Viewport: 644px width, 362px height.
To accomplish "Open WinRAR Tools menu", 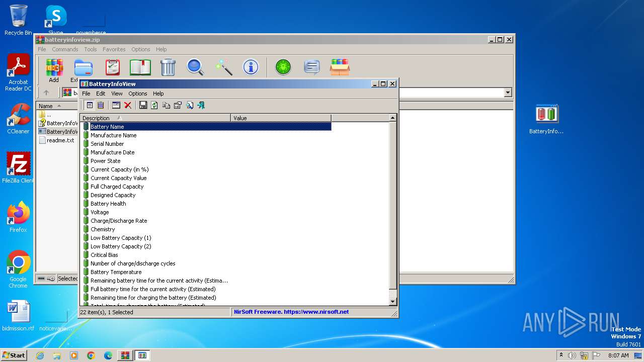I will (91, 49).
